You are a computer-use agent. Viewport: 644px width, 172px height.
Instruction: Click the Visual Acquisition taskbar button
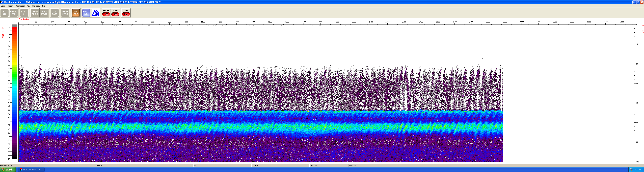(x=31, y=169)
